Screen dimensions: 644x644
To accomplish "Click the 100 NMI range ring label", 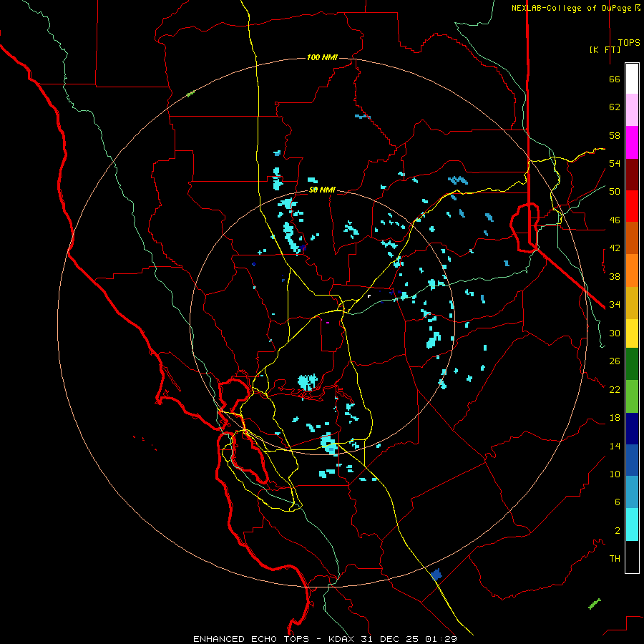I will click(x=322, y=57).
